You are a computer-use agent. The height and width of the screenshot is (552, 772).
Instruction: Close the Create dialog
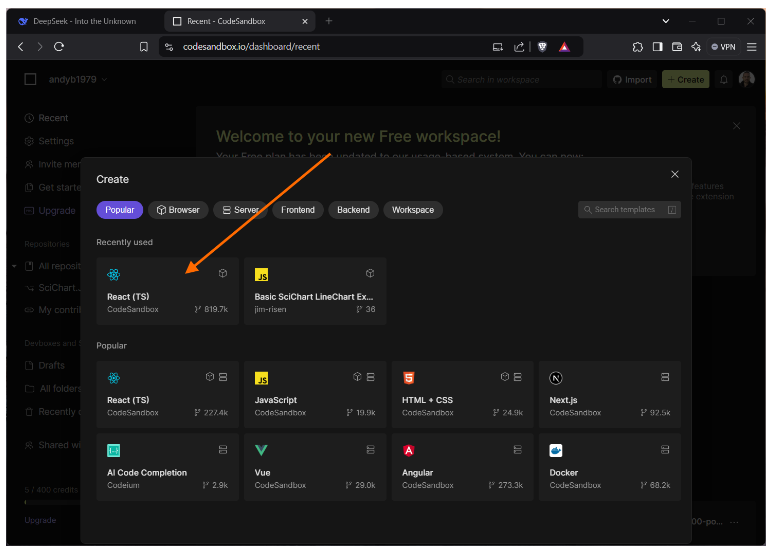click(675, 174)
